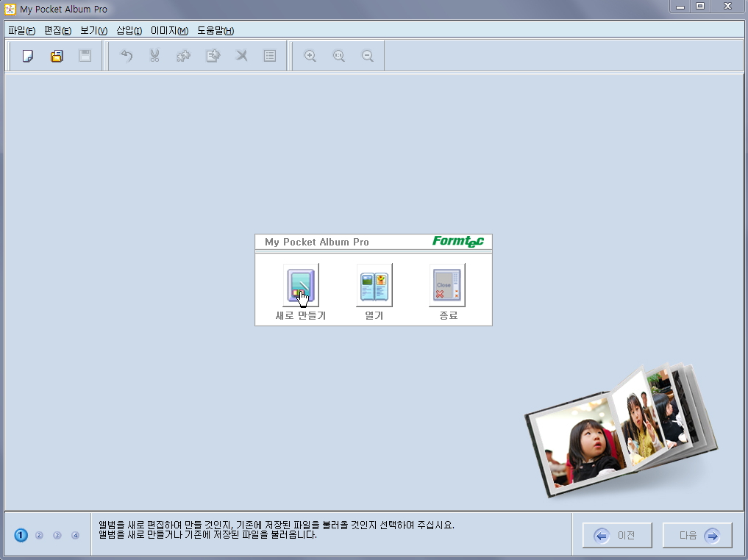Screen dimensions: 748x560
Task: Click the Delete X toolbar icon
Action: point(242,56)
